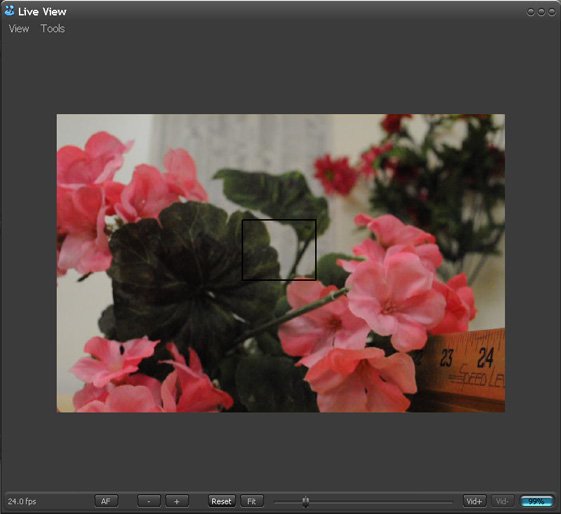This screenshot has width=561, height=514.
Task: Click the last round window button
Action: (552, 12)
